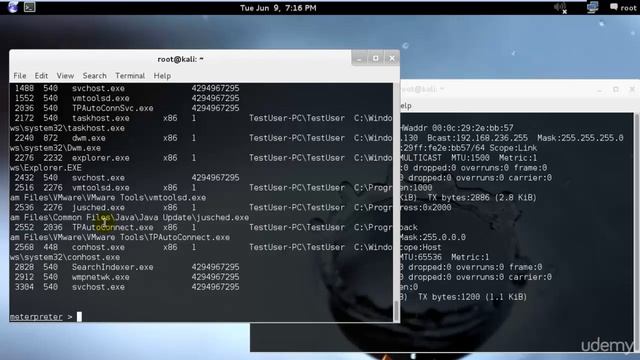Click the wmpnetwk.exe process name
Image resolution: width=640 pixels, height=360 pixels.
(x=100, y=277)
